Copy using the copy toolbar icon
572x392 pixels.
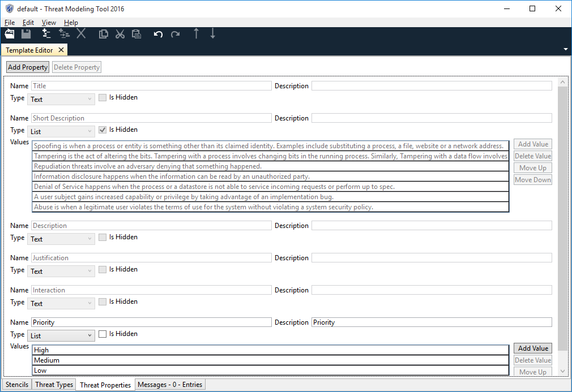click(103, 34)
